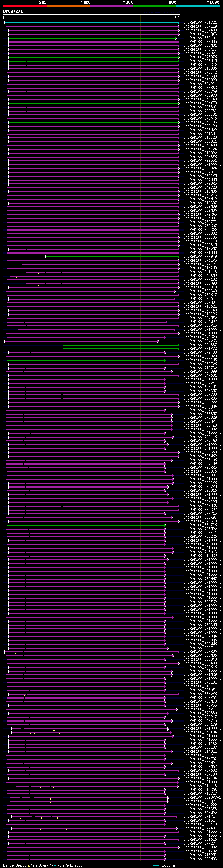The height and width of the screenshot is (868, 223).
Task: Open hit UniRef100_B8C1A4 label
Action: point(200,38)
